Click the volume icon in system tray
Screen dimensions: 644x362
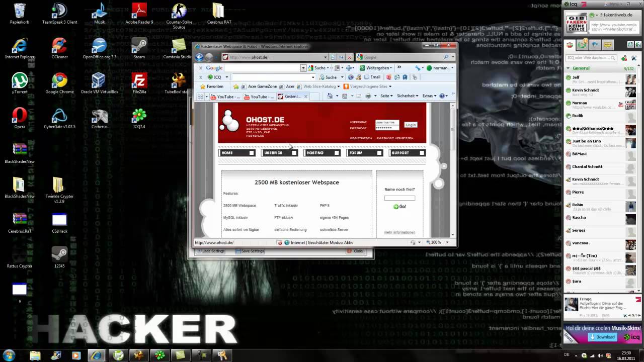(x=601, y=355)
